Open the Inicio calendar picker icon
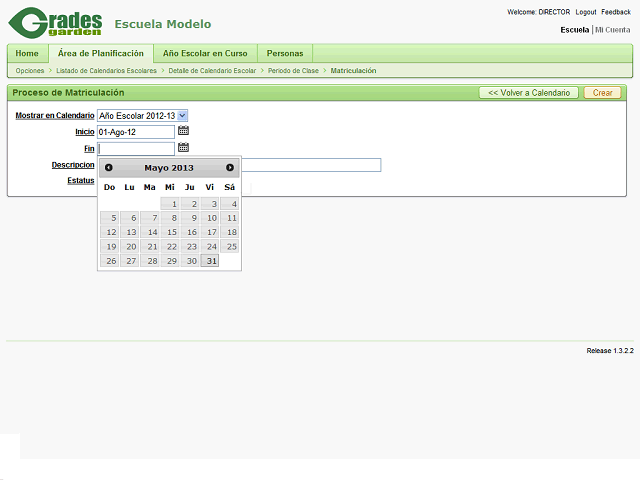This screenshot has width=640, height=480. [183, 131]
